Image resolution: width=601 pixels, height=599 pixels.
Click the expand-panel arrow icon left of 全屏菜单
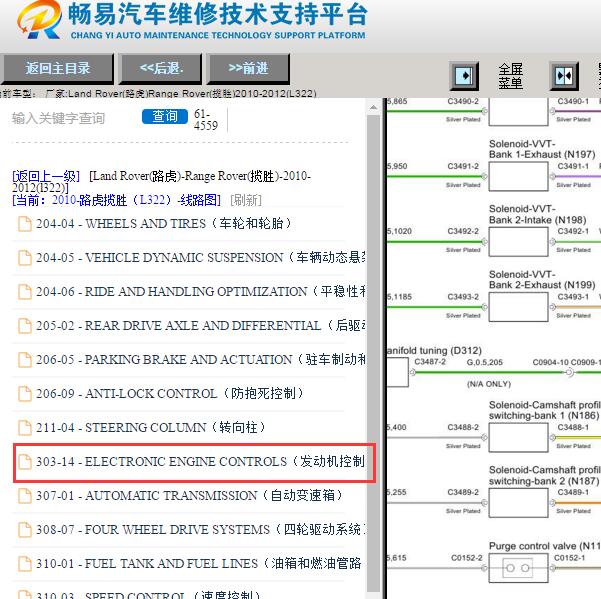tap(464, 76)
